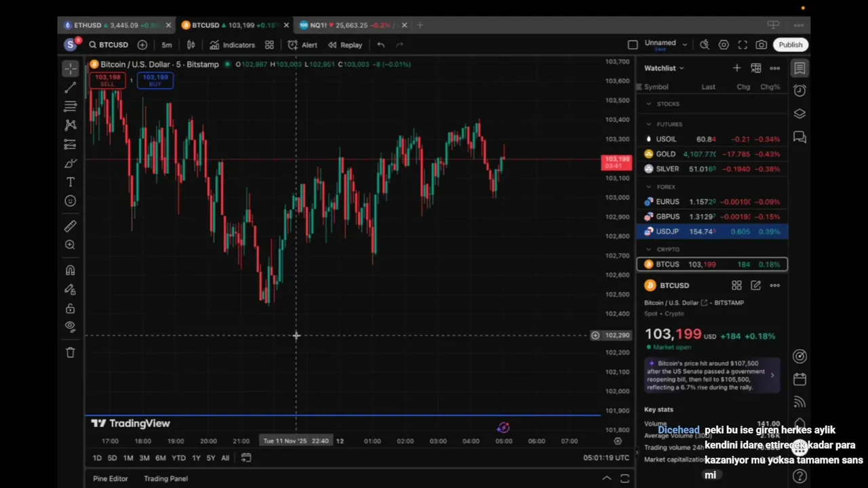Toggle stay in drawing mode
Image resolution: width=868 pixels, height=488 pixels.
(x=71, y=289)
